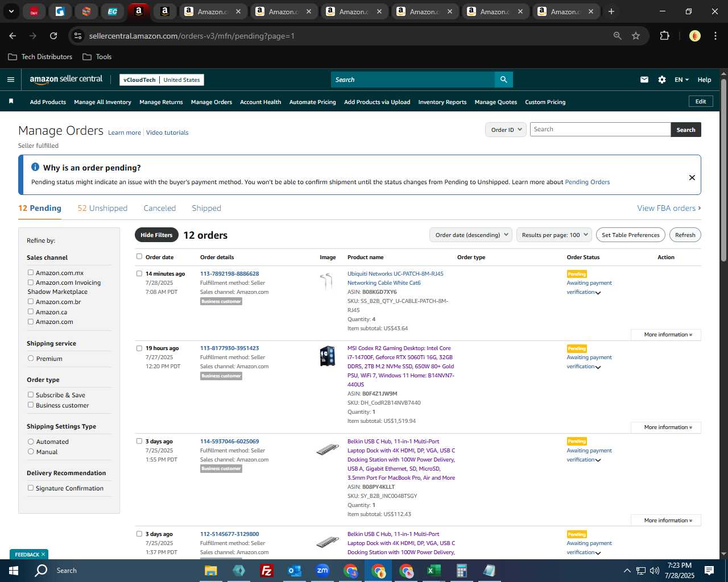Open the Video tutorials link
728x582 pixels.
click(167, 132)
